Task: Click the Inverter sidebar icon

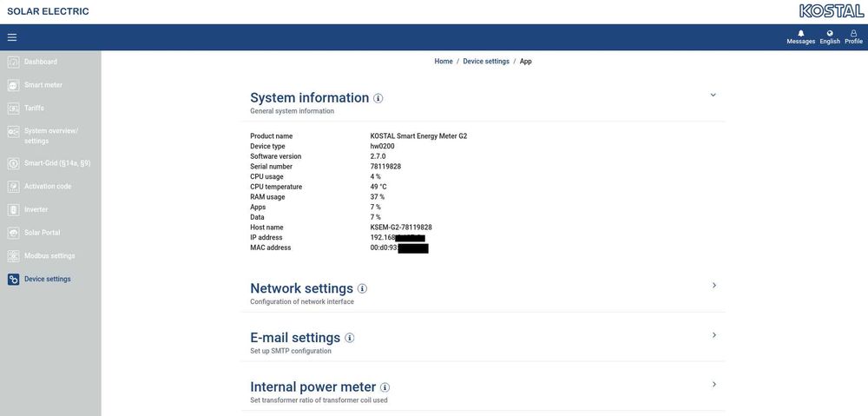Action: (x=13, y=210)
